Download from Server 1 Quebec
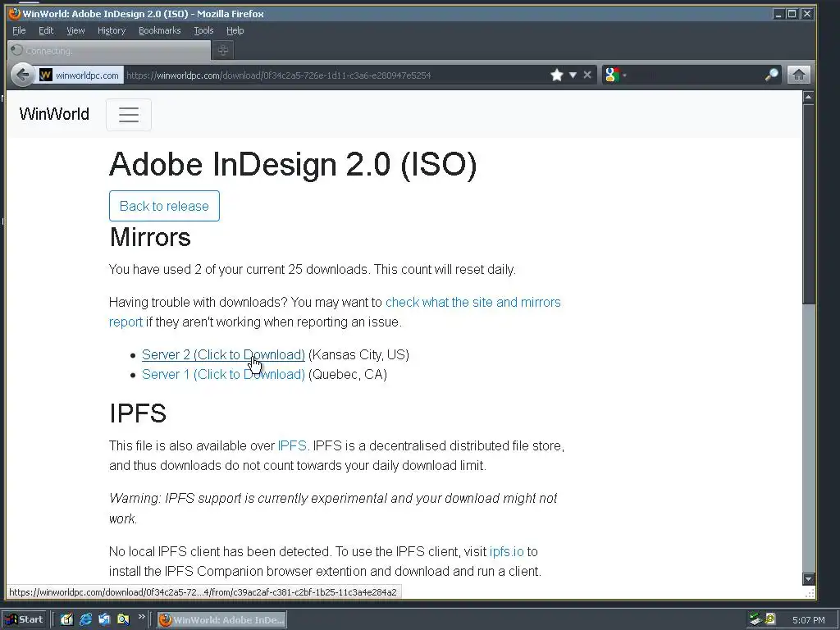The height and width of the screenshot is (630, 840). [x=223, y=374]
